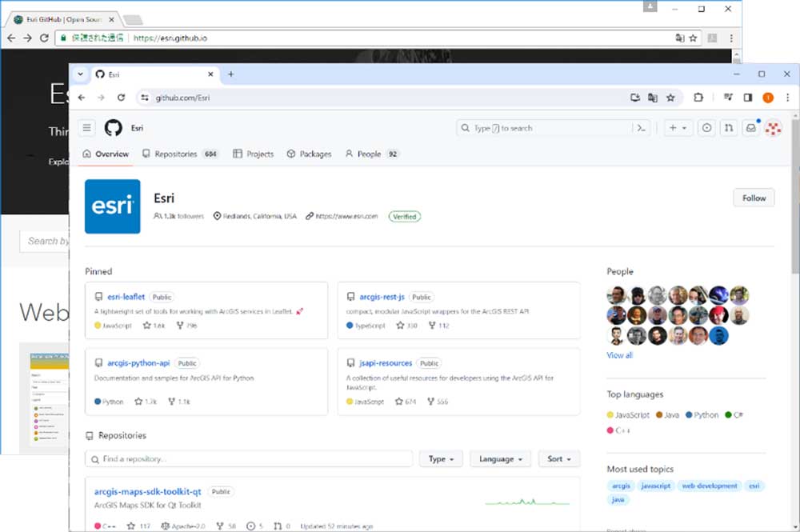Open the GitHub hamburger navigation menu

(87, 128)
